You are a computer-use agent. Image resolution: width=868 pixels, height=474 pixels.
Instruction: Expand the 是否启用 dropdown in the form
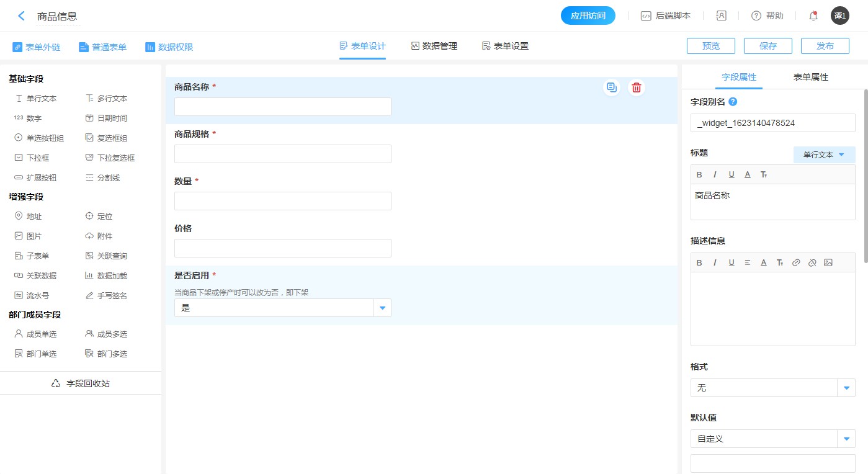point(382,308)
